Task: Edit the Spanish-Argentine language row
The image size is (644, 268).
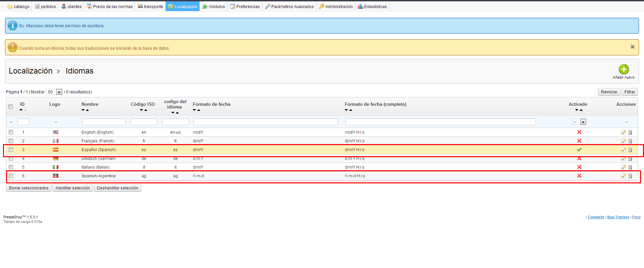Action: (x=623, y=176)
